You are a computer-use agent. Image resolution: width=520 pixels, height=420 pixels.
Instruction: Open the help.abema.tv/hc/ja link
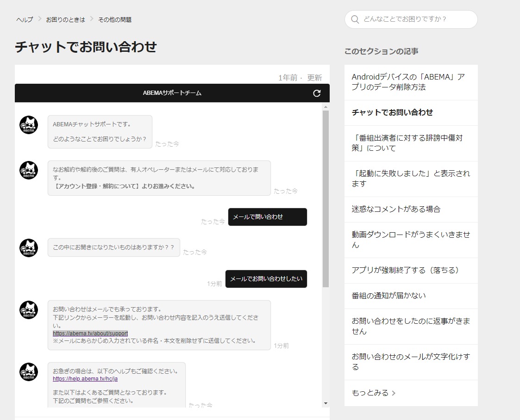[x=85, y=378]
